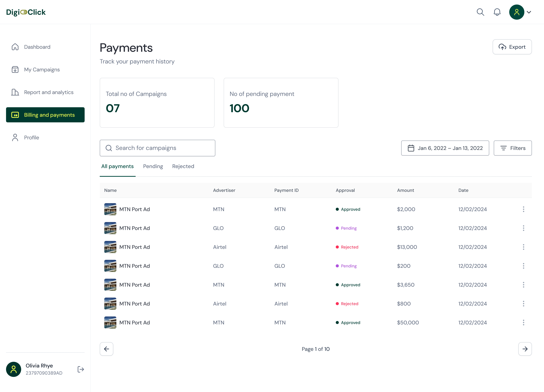Click the log out icon beside Olivia Rhye
The image size is (544, 392).
pos(81,369)
